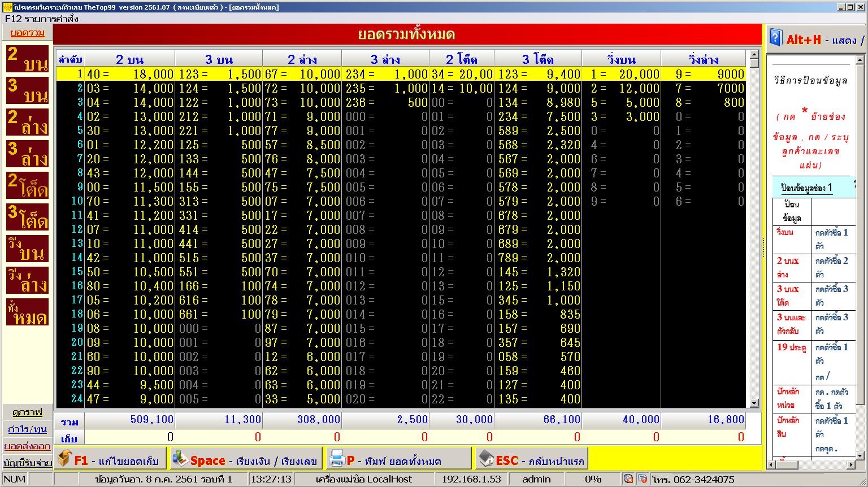Click the 2 โต๊ด column header
868x487 pixels.
[x=462, y=59]
